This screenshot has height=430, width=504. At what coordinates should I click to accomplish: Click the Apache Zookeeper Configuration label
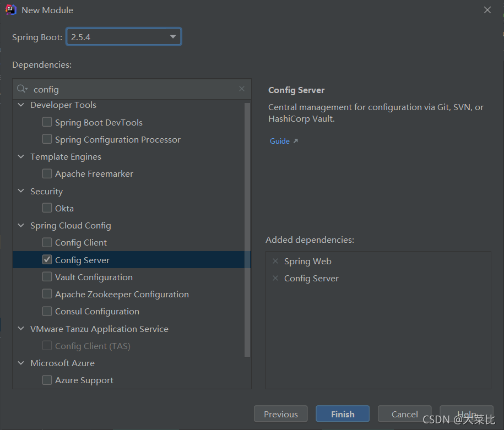122,295
